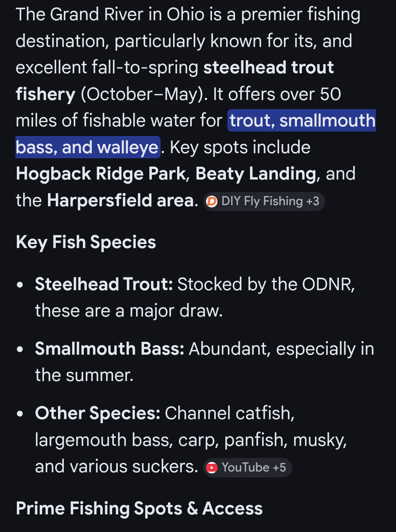Tap the bold "Hogback Ridge Park" text
Image resolution: width=396 pixels, height=532 pixels.
pos(101,174)
